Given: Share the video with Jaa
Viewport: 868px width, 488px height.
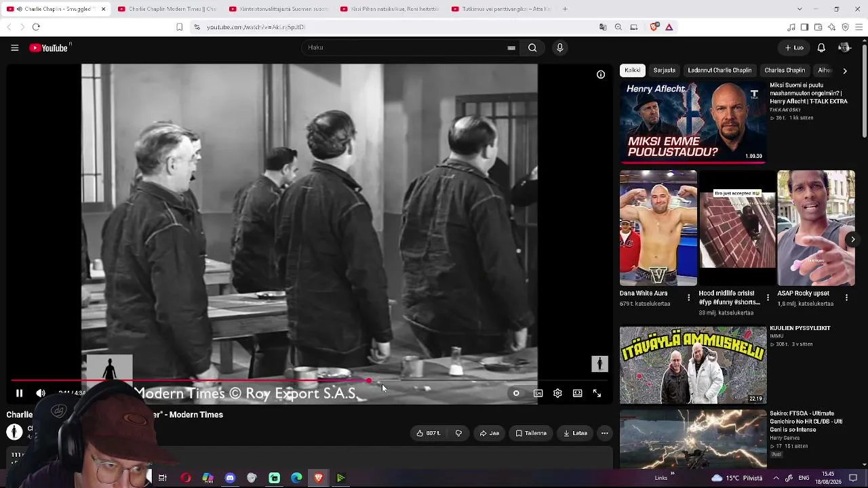Looking at the screenshot, I should [x=489, y=433].
